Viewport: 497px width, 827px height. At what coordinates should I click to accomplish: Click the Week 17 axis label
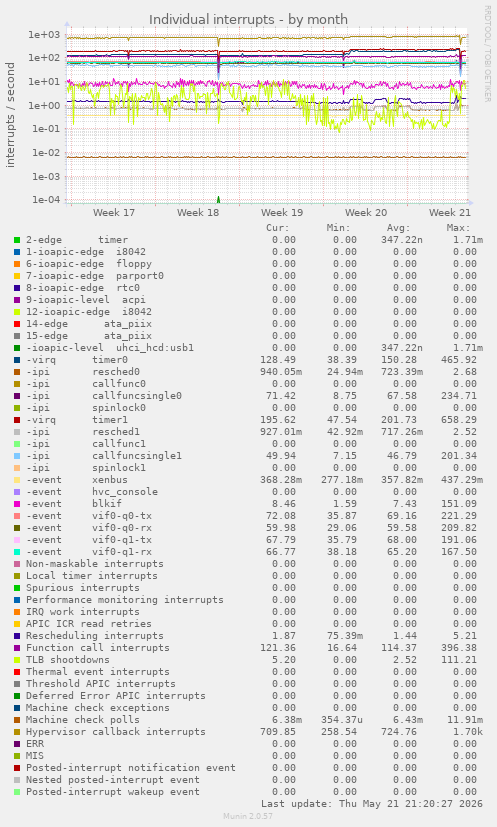click(x=114, y=213)
